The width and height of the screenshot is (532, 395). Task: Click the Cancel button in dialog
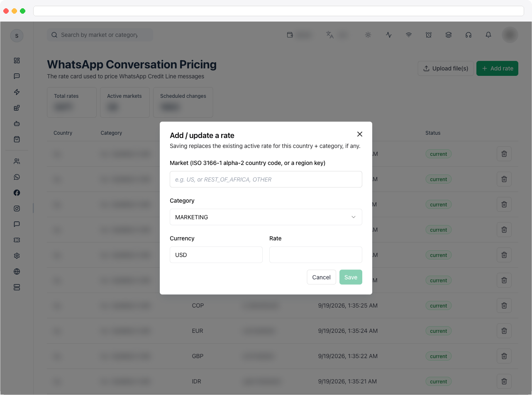click(x=321, y=277)
